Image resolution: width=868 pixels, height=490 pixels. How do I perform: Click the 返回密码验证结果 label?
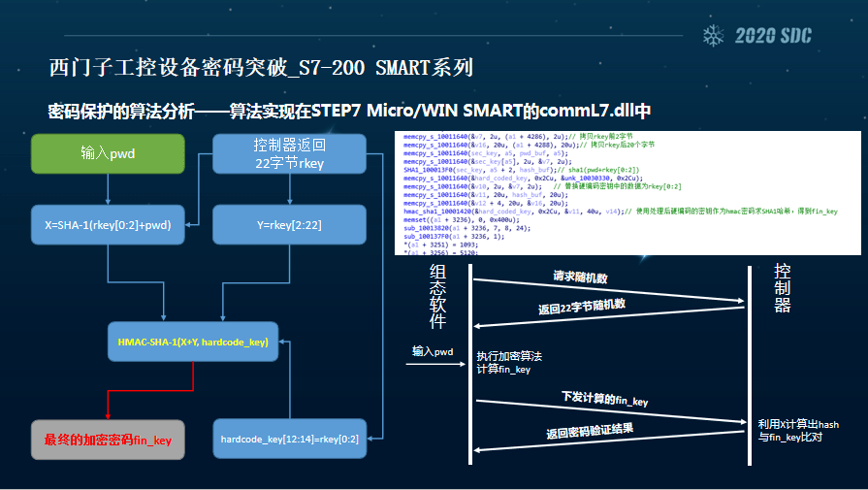pyautogui.click(x=590, y=431)
